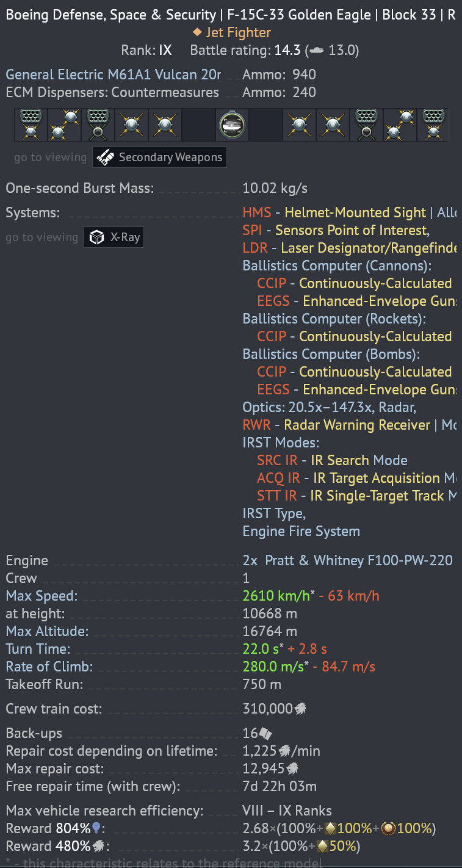462x868 pixels.
Task: Click the General Electric M61A1 Vulcan name
Action: (x=113, y=74)
